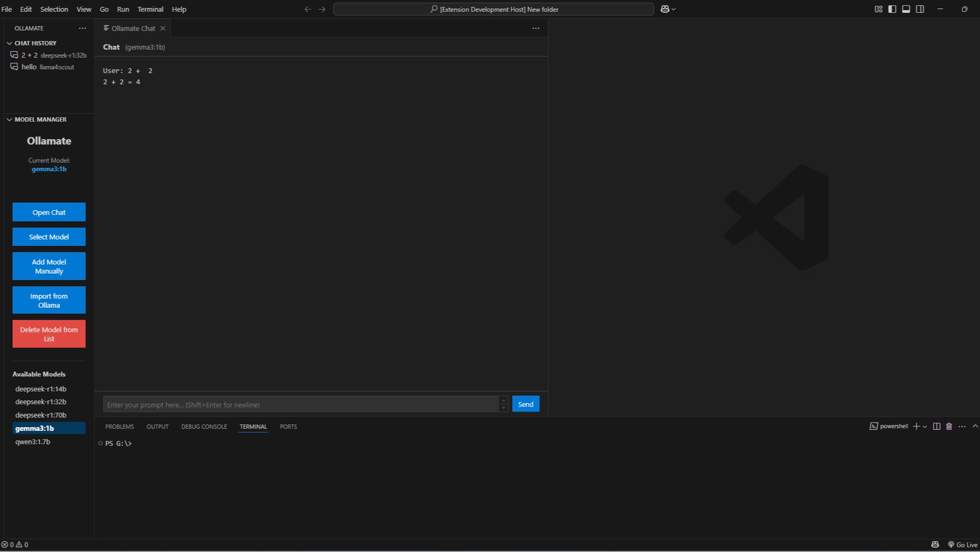This screenshot has width=980, height=552.
Task: Split the terminal
Action: pos(937,426)
